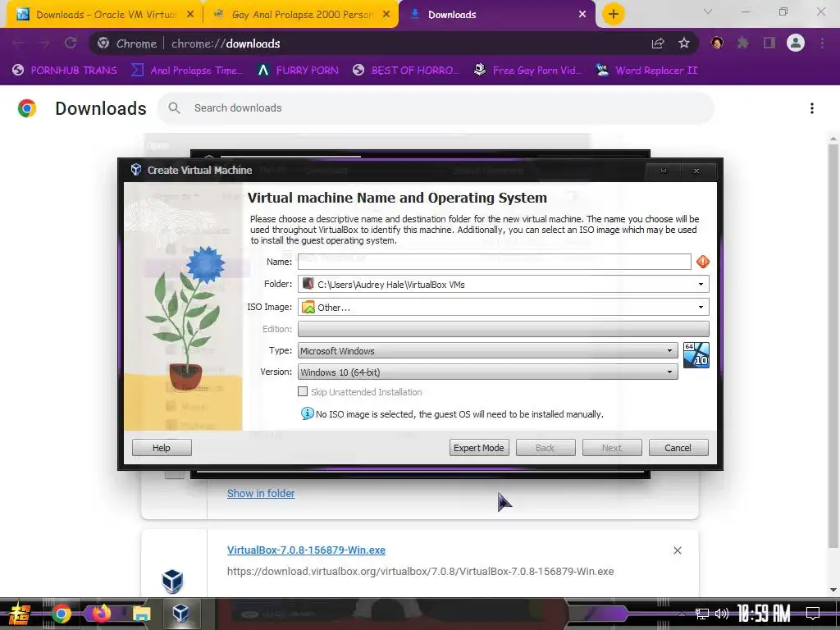Click the name error warning icon
Screen dimensions: 840x630
coord(702,262)
